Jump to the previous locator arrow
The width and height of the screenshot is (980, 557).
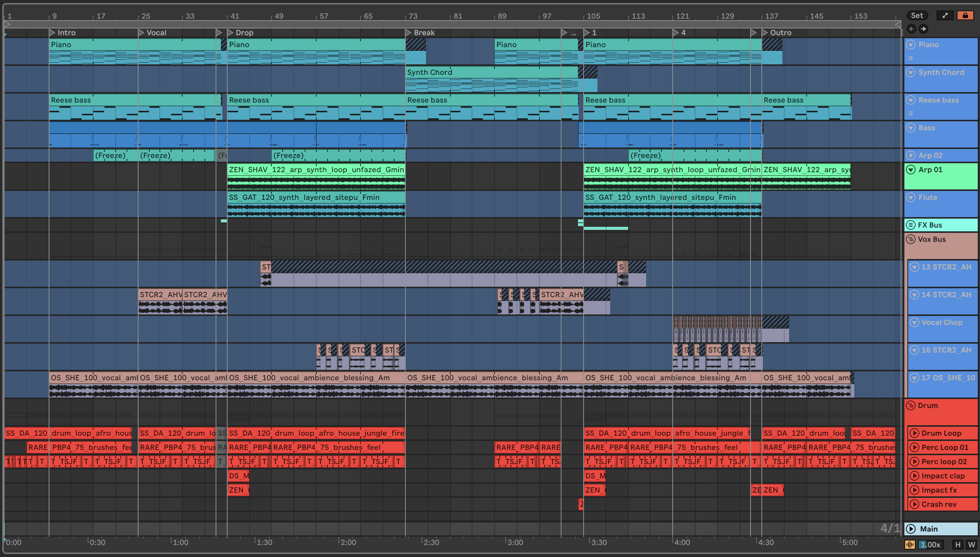911,29
